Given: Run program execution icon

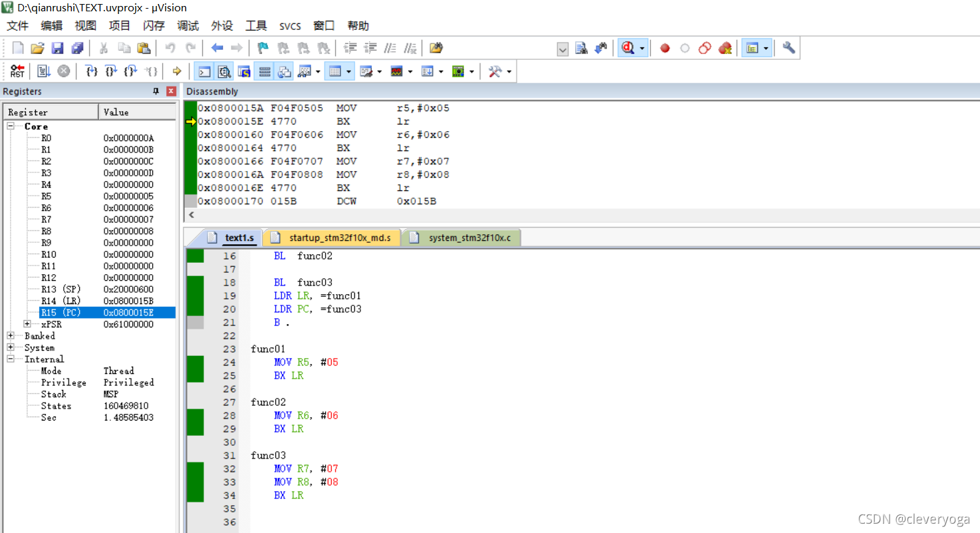Looking at the screenshot, I should click(44, 71).
